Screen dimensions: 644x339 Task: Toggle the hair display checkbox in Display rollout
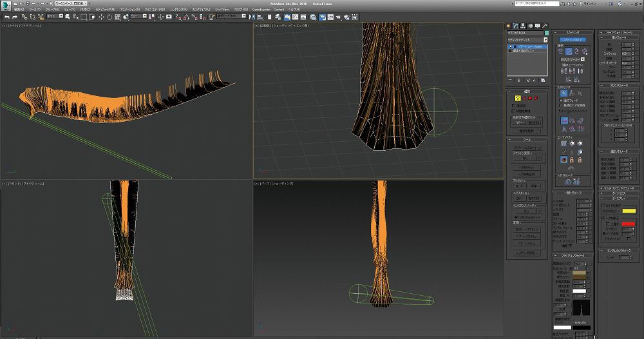603,218
